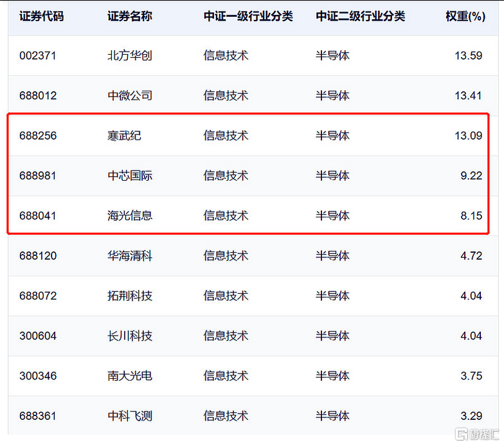Click 4.04 weight in 拓荆科技 row
The height and width of the screenshot is (445, 504).
pyautogui.click(x=471, y=296)
